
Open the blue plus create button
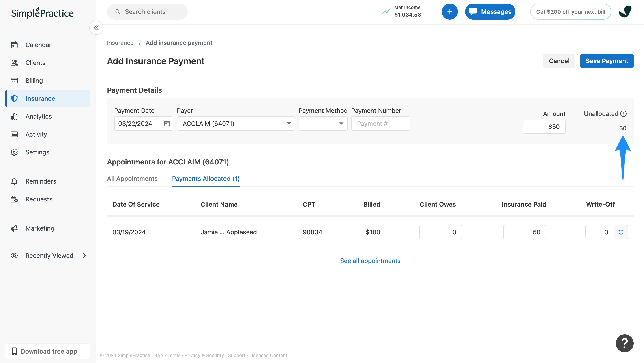(449, 12)
